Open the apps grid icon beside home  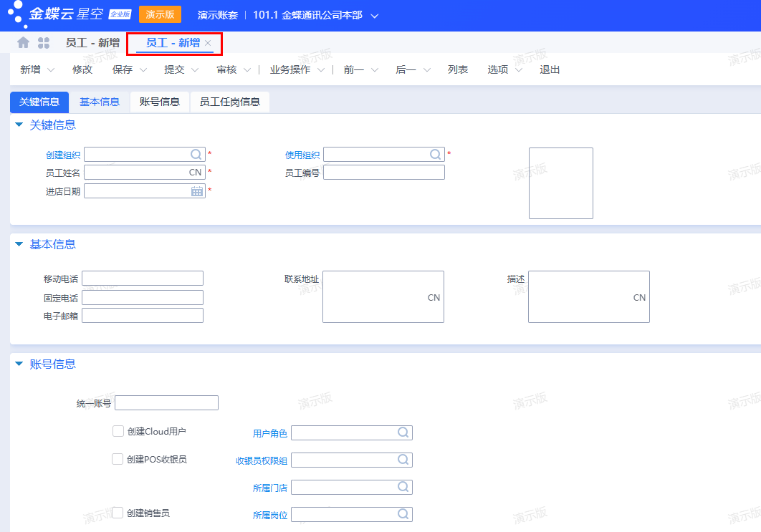tap(44, 43)
